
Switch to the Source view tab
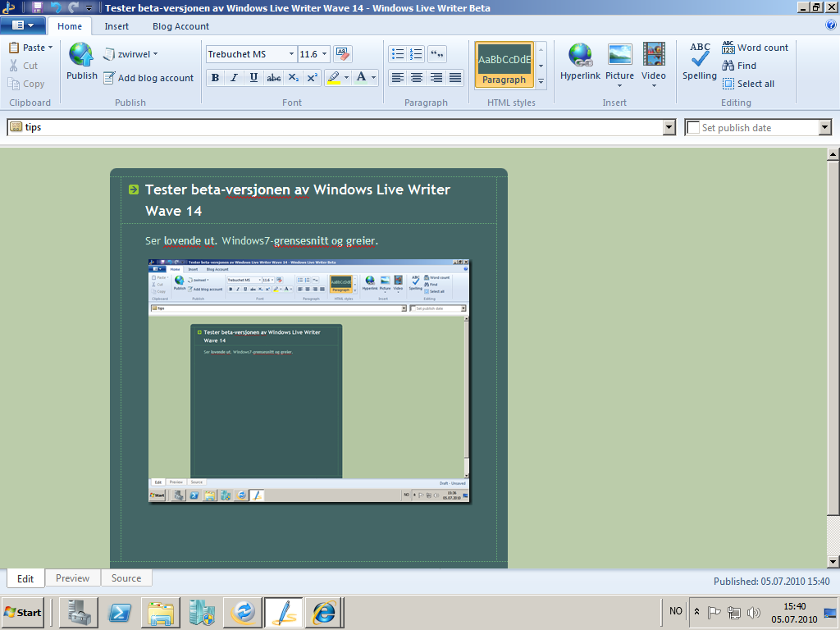click(x=126, y=578)
